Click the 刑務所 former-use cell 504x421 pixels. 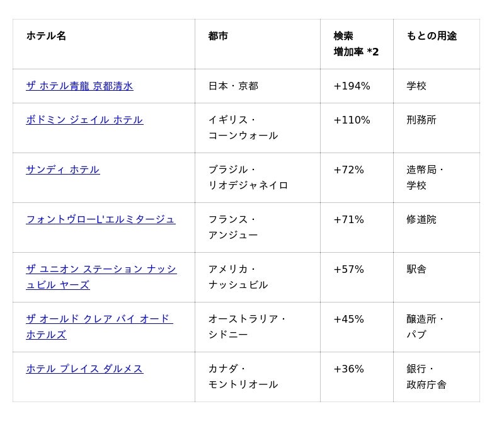pos(421,120)
